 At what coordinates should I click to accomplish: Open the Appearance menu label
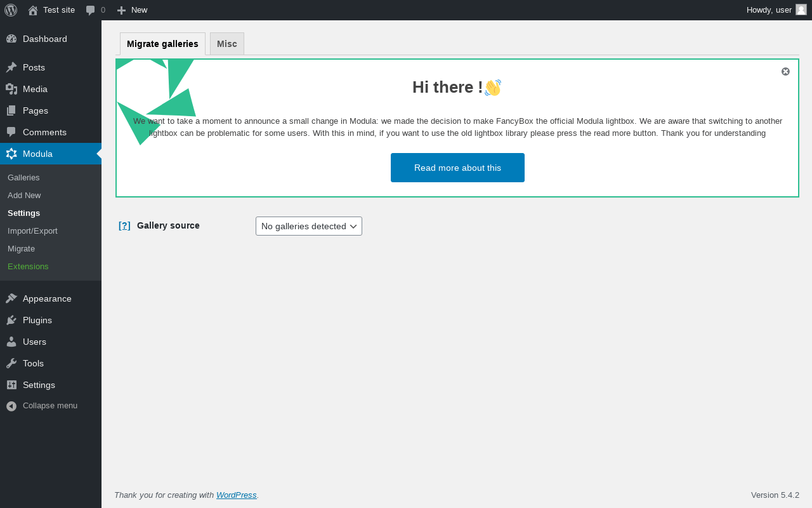47,298
